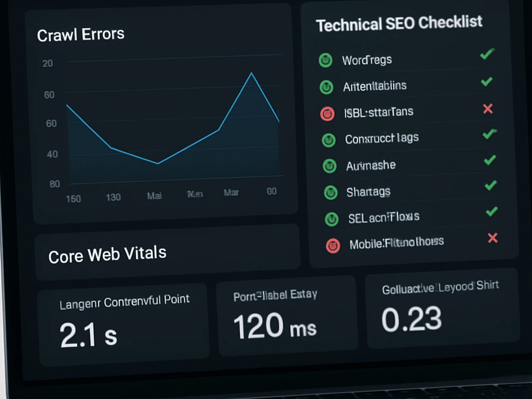The image size is (532, 399).
Task: Open the Technical SEO Checklist title
Action: tap(399, 23)
